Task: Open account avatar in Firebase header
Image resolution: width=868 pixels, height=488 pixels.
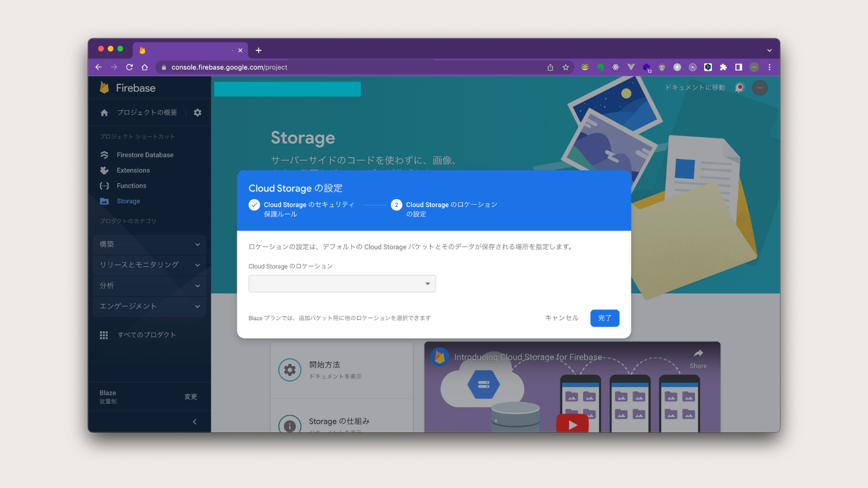Action: point(760,88)
